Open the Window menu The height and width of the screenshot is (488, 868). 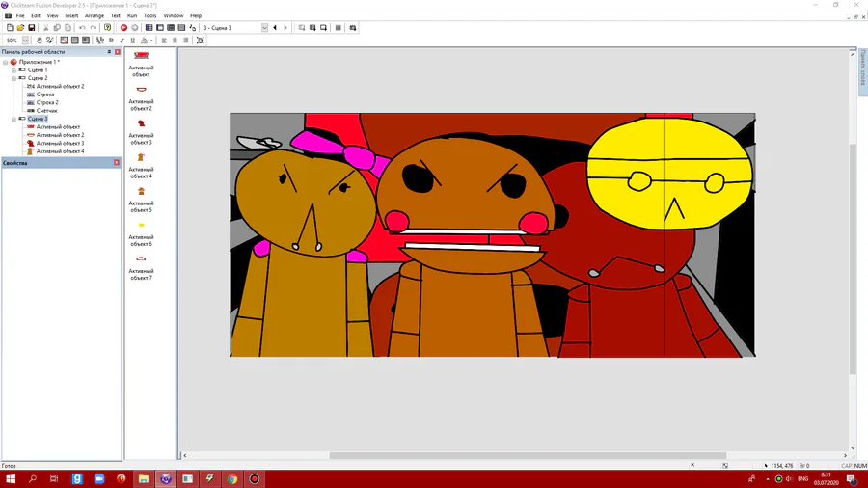coord(174,16)
